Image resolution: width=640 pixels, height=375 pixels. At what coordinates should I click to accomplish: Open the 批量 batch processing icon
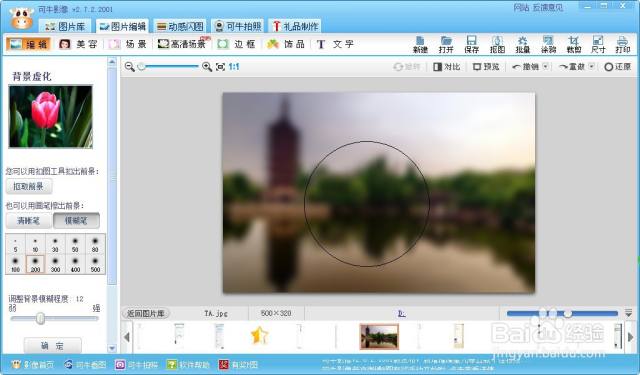point(522,44)
